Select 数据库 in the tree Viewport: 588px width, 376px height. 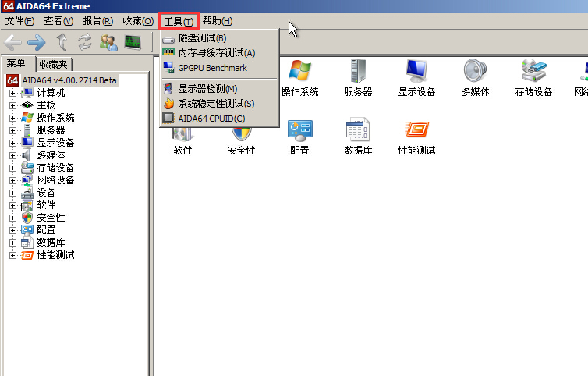click(51, 243)
